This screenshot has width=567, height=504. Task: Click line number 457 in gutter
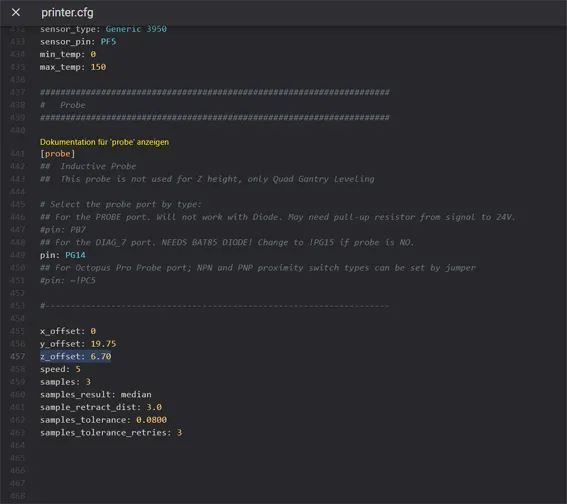click(17, 356)
